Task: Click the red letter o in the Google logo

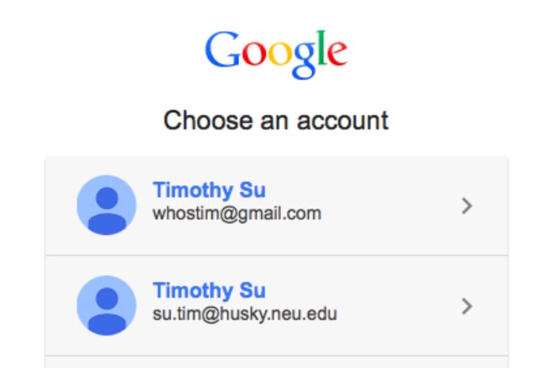Action: (254, 54)
